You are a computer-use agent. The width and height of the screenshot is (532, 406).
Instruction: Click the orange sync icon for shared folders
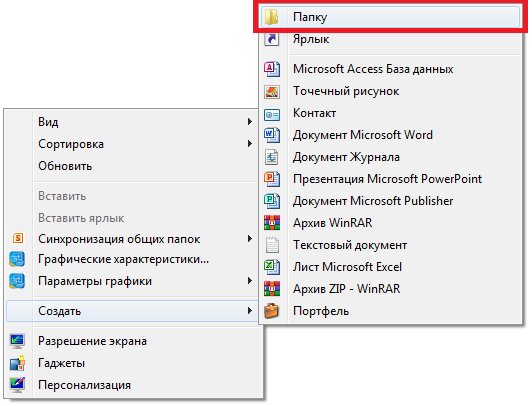coord(18,238)
